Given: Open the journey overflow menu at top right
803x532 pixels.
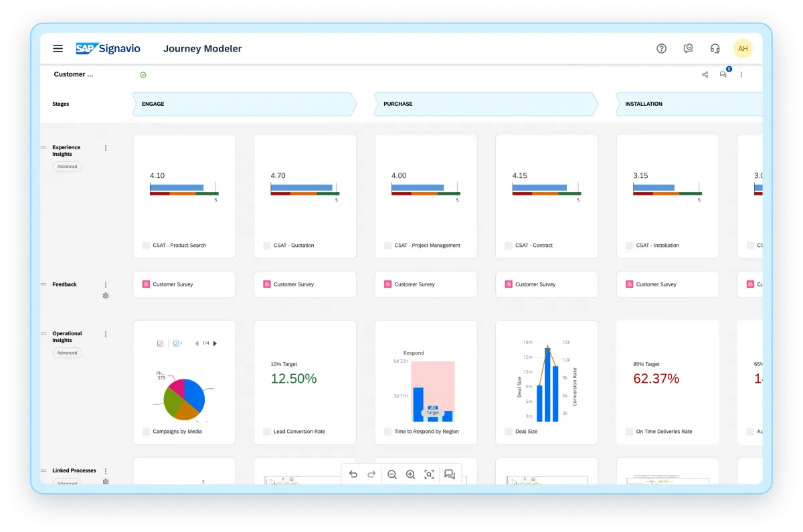Looking at the screenshot, I should click(741, 74).
